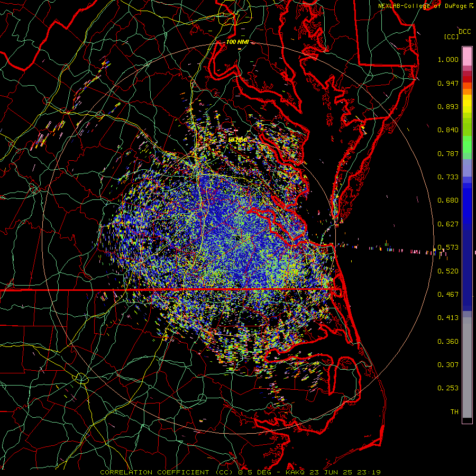The width and height of the screenshot is (476, 476).
Task: Click the TH threshold label on the scale
Action: point(454,412)
